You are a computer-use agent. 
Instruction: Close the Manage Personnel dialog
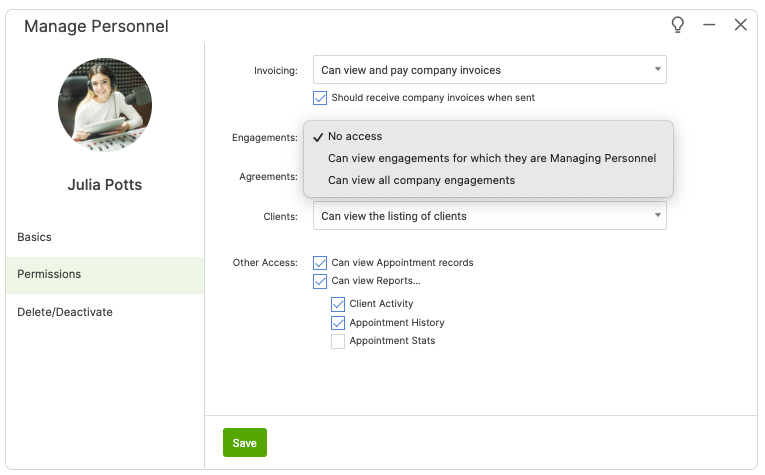741,25
